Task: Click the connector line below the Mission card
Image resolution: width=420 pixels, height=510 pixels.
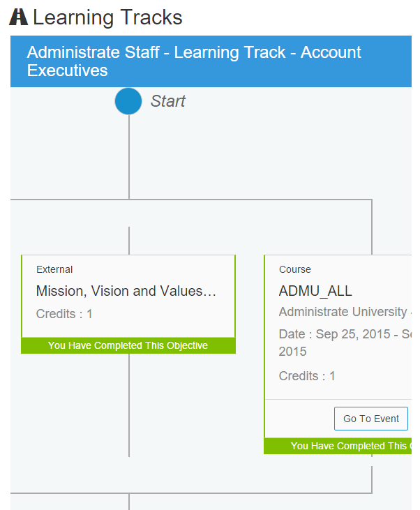Action: (129, 405)
